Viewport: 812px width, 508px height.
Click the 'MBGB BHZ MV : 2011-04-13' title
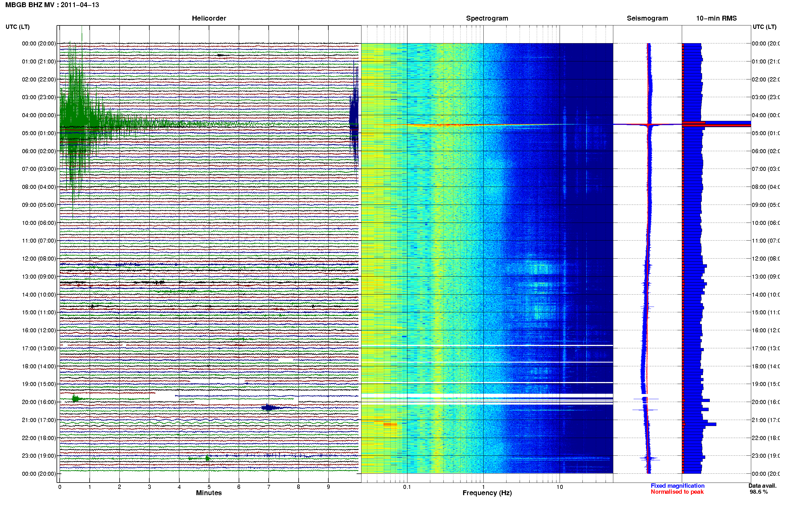coord(52,5)
